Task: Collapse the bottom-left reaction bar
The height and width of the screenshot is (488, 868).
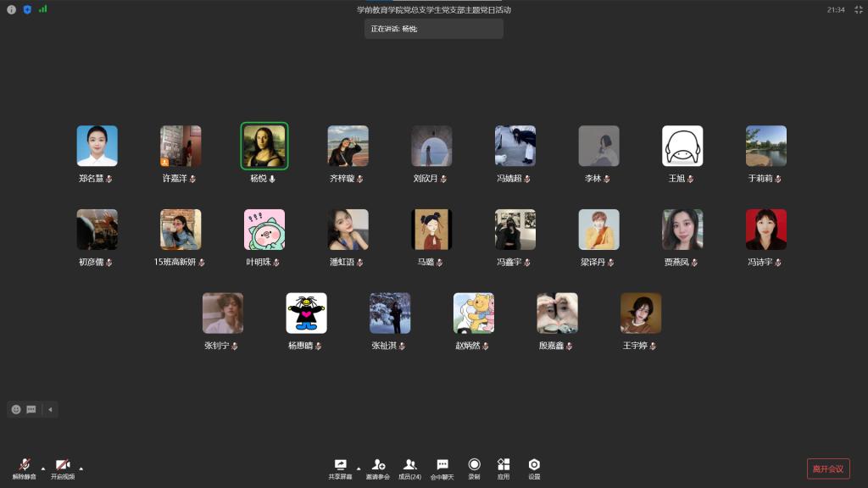Action: [x=50, y=409]
